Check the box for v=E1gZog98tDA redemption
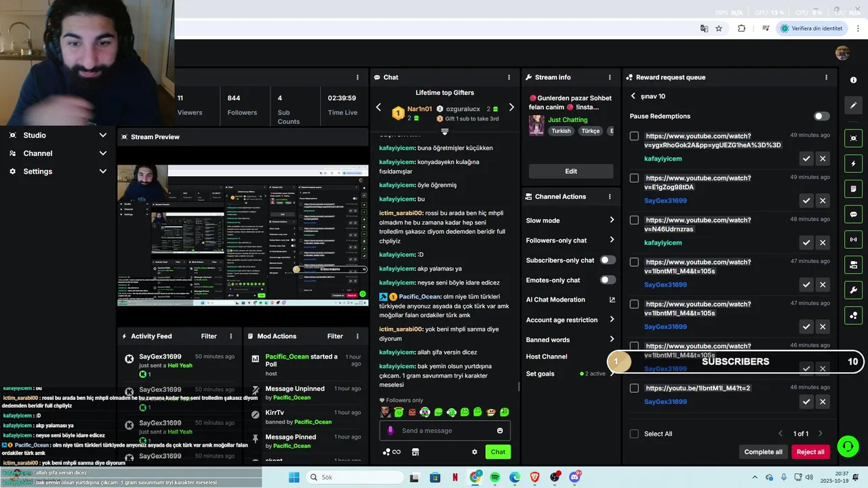The height and width of the screenshot is (488, 868). pyautogui.click(x=634, y=178)
